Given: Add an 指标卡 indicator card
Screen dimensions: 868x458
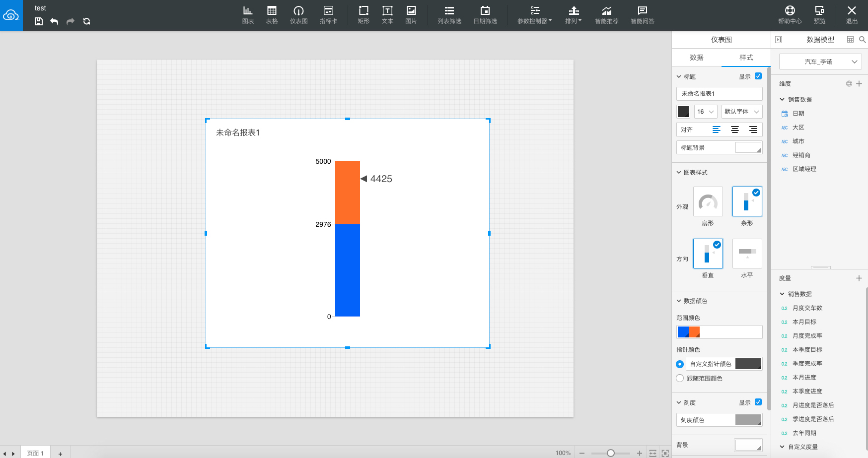Looking at the screenshot, I should click(328, 15).
